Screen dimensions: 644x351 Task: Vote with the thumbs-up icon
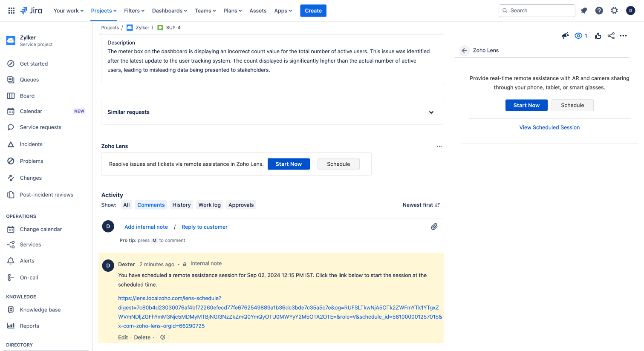point(598,36)
